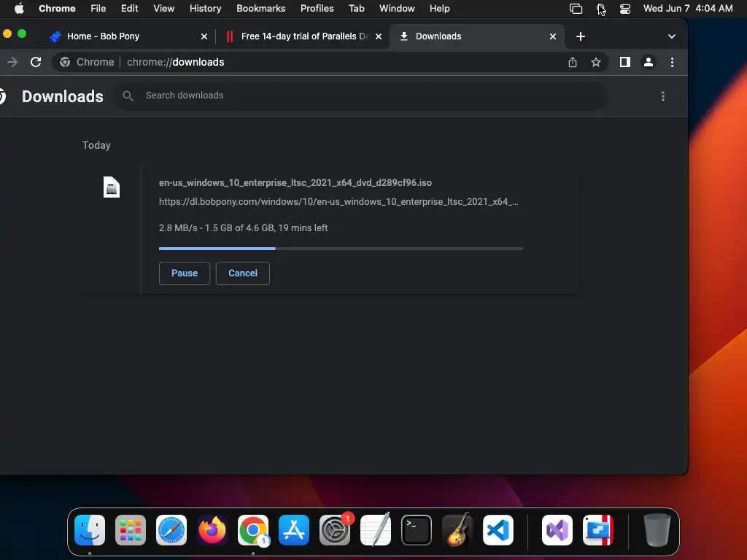747x560 pixels.
Task: Open the Apple menu
Action: 19,9
